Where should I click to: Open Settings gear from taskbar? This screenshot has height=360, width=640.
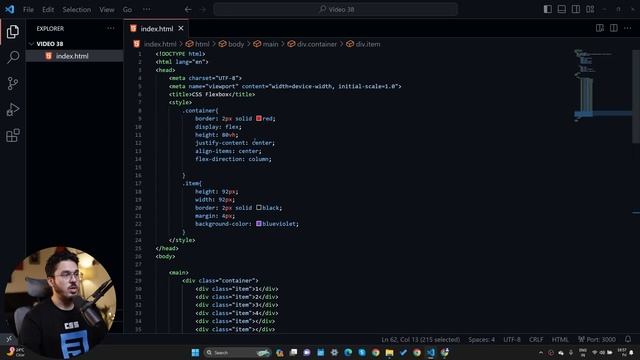coord(334,352)
